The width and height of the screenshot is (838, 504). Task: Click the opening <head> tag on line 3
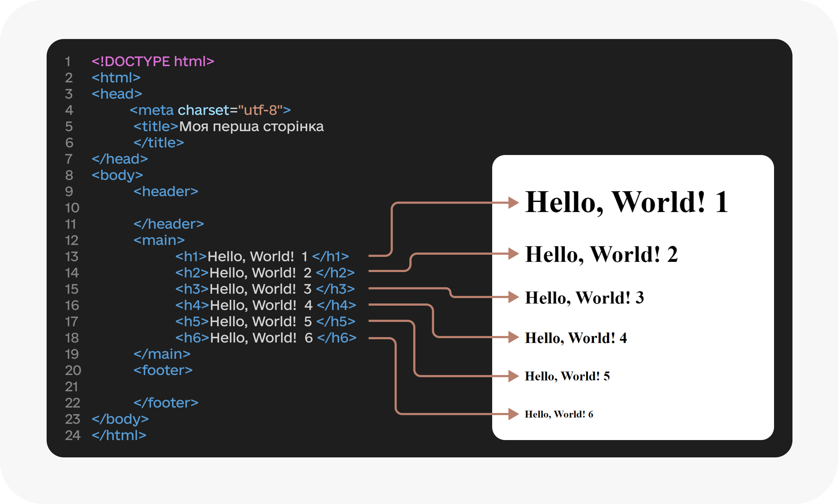point(117,94)
